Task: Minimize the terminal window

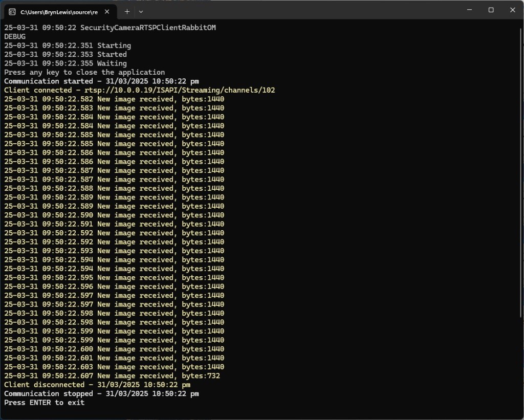Action: (x=469, y=10)
